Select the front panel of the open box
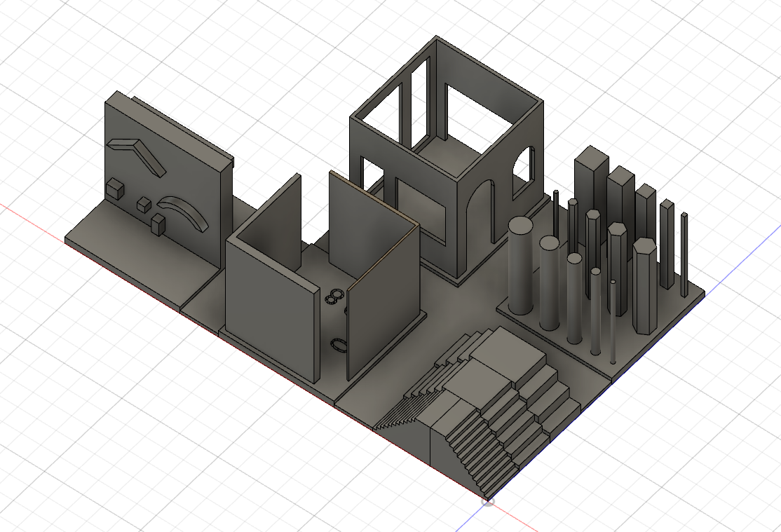Viewport: 781px width, 532px height. [x=271, y=311]
